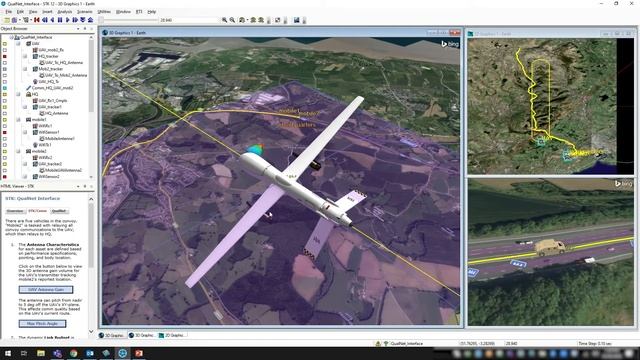The image size is (640, 360).
Task: Select the mobile1 vehicle item
Action: point(36,120)
